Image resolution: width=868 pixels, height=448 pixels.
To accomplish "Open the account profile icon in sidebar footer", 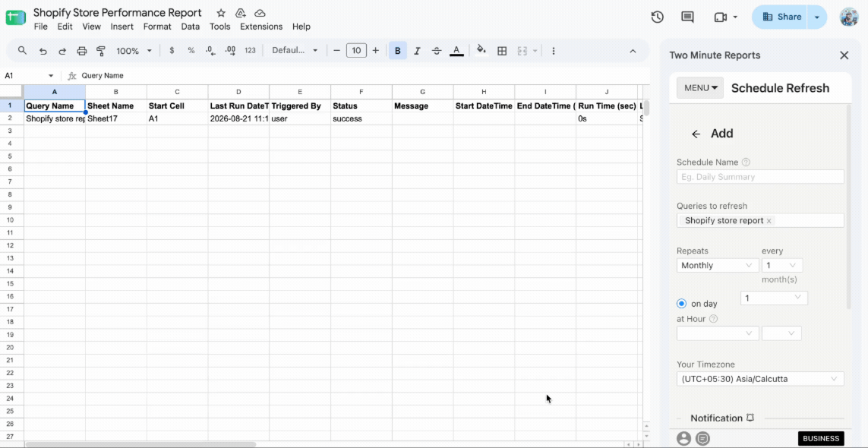I will pyautogui.click(x=683, y=439).
